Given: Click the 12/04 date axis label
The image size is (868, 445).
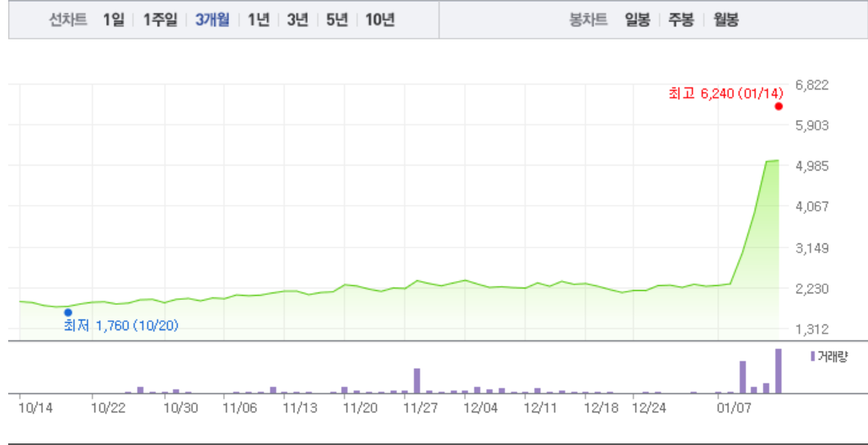Looking at the screenshot, I should point(480,408).
